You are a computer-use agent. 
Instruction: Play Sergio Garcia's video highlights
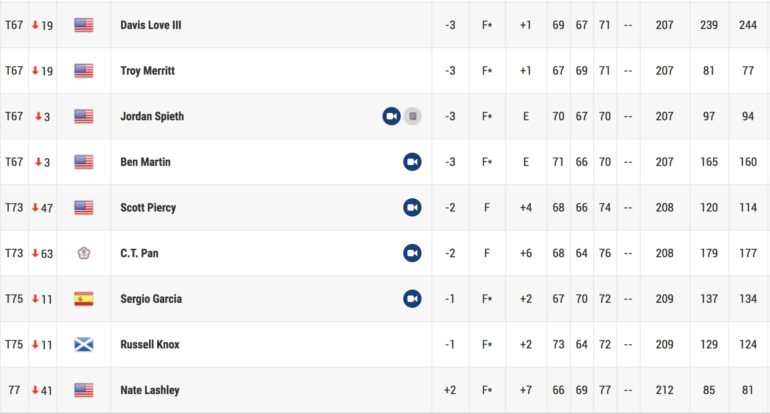pos(412,299)
